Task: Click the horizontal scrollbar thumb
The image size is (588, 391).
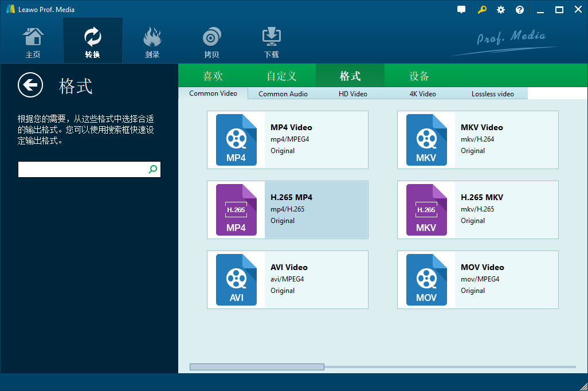Action: click(257, 366)
